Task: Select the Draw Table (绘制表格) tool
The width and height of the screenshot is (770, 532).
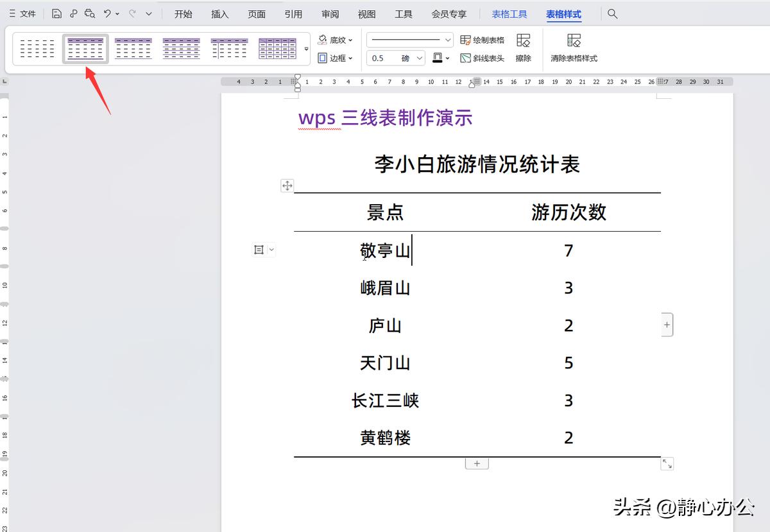Action: click(x=483, y=39)
